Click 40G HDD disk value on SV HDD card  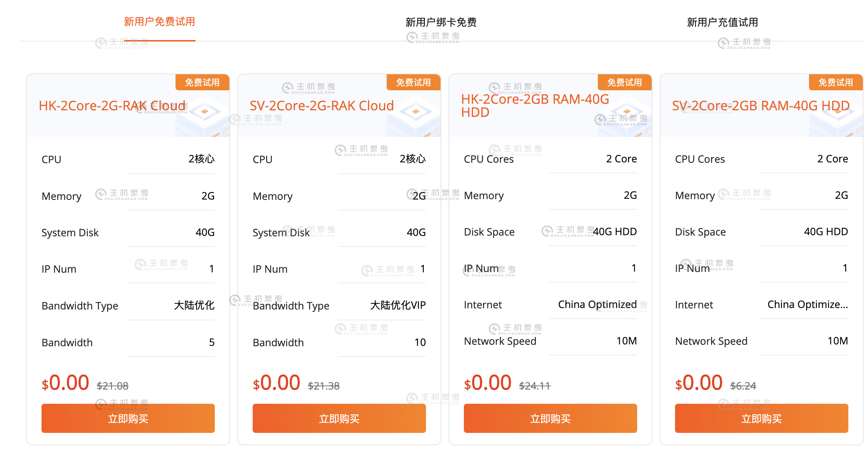[x=826, y=232]
